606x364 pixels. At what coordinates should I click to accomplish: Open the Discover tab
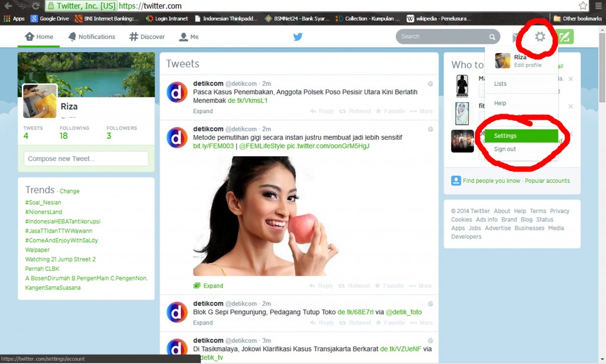[147, 37]
